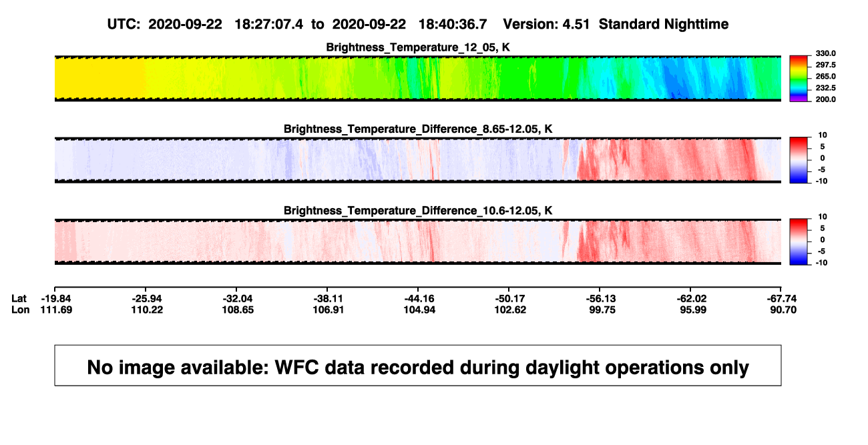Image resolution: width=868 pixels, height=445 pixels.
Task: Click latitude value -19.84
Action: coord(55,298)
